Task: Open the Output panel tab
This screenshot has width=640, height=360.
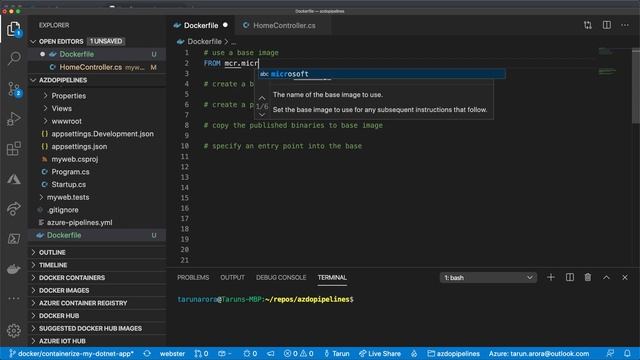Action: pyautogui.click(x=232, y=277)
